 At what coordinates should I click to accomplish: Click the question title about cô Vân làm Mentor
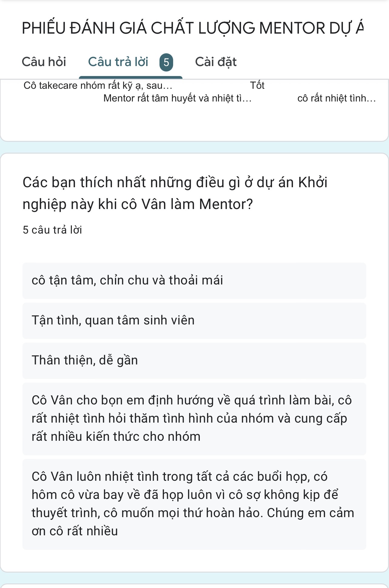pos(175,193)
